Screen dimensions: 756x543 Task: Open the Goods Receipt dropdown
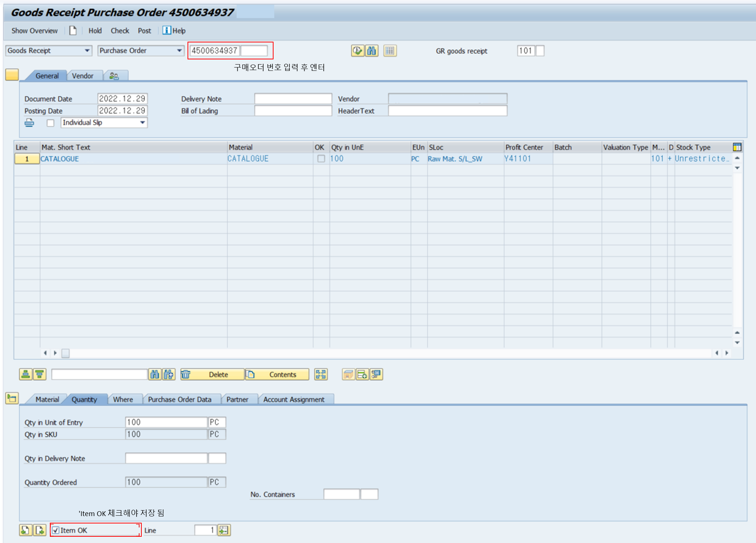pyautogui.click(x=87, y=51)
